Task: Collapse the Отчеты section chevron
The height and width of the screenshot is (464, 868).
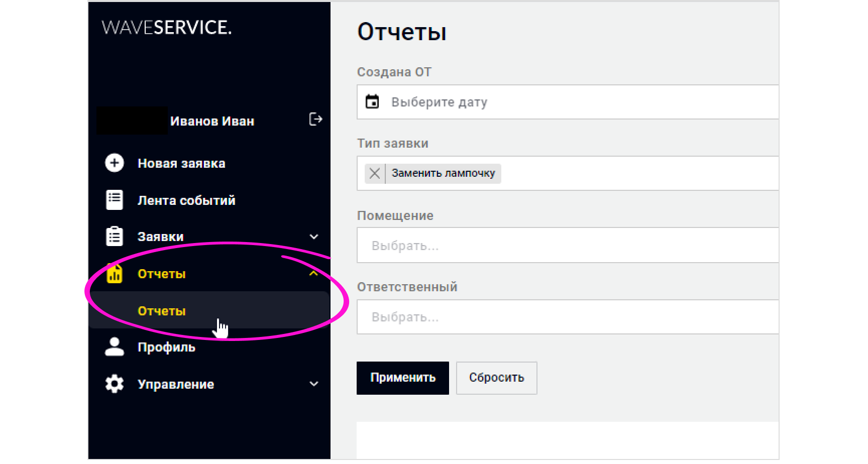Action: click(x=314, y=274)
